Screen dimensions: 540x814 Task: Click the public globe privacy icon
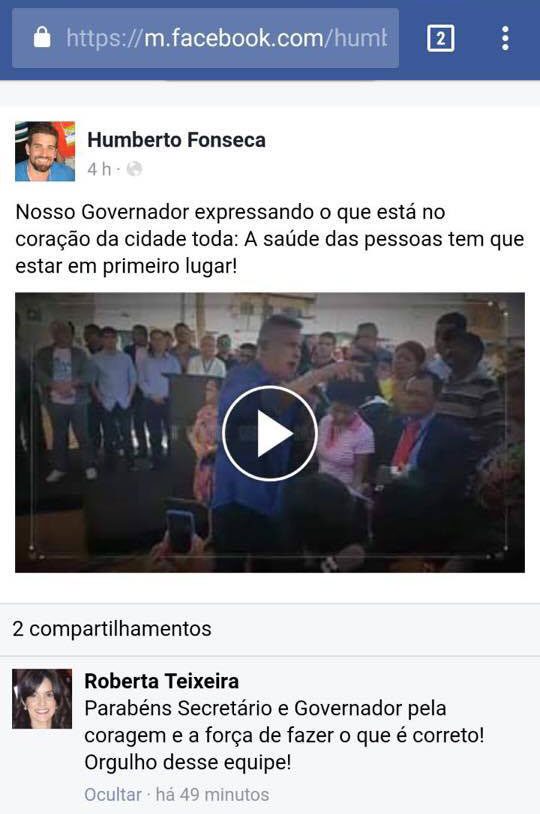pos(134,169)
